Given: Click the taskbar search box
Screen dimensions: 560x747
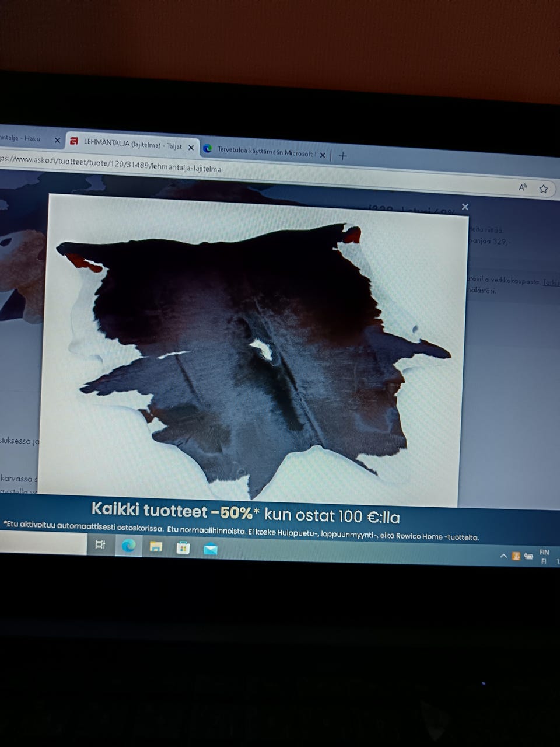Looking at the screenshot, I should (43, 543).
